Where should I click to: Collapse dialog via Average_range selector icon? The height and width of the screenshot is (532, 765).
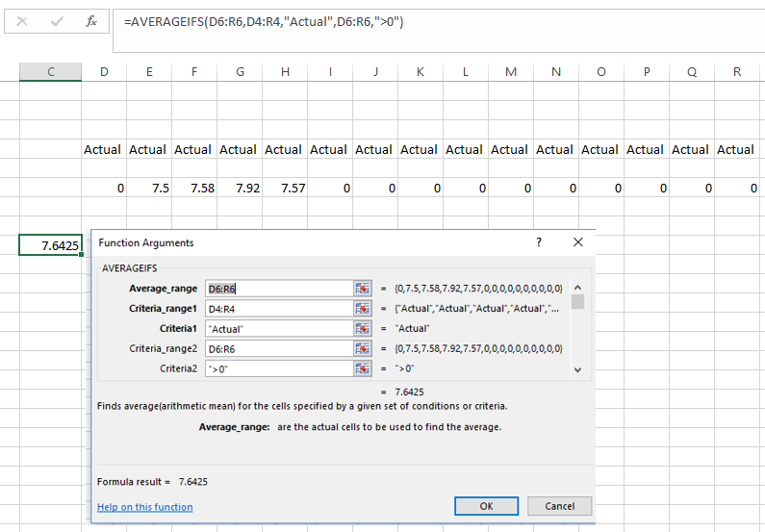[363, 289]
